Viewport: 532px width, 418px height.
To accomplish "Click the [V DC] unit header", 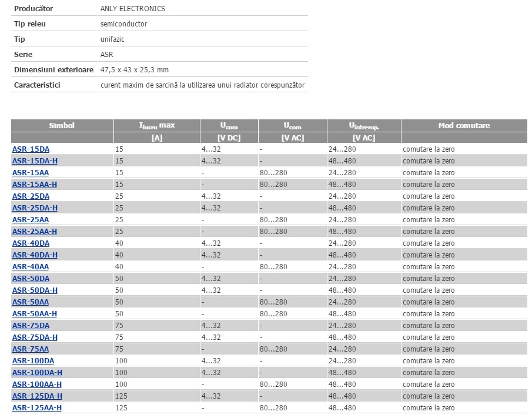I will (x=229, y=138).
